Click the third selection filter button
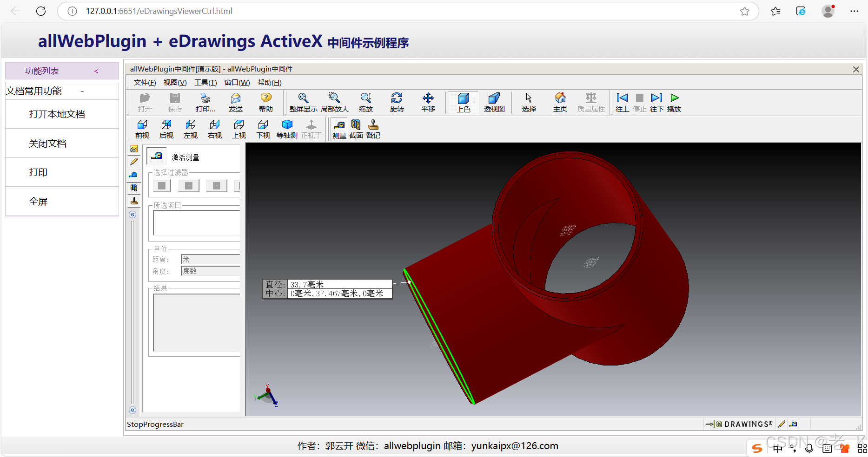The height and width of the screenshot is (457, 868). [x=217, y=186]
